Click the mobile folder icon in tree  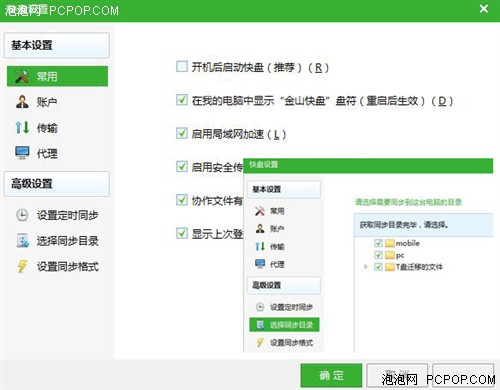[390, 243]
